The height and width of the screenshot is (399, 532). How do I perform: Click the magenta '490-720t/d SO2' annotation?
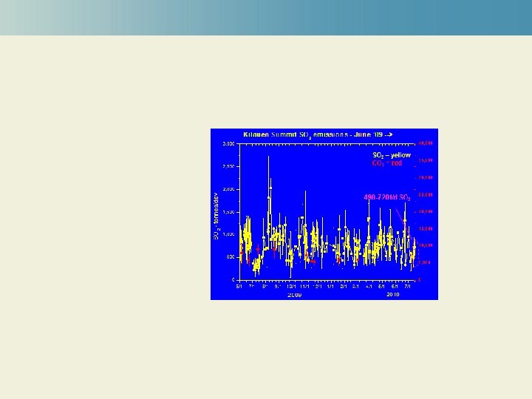[x=386, y=197]
